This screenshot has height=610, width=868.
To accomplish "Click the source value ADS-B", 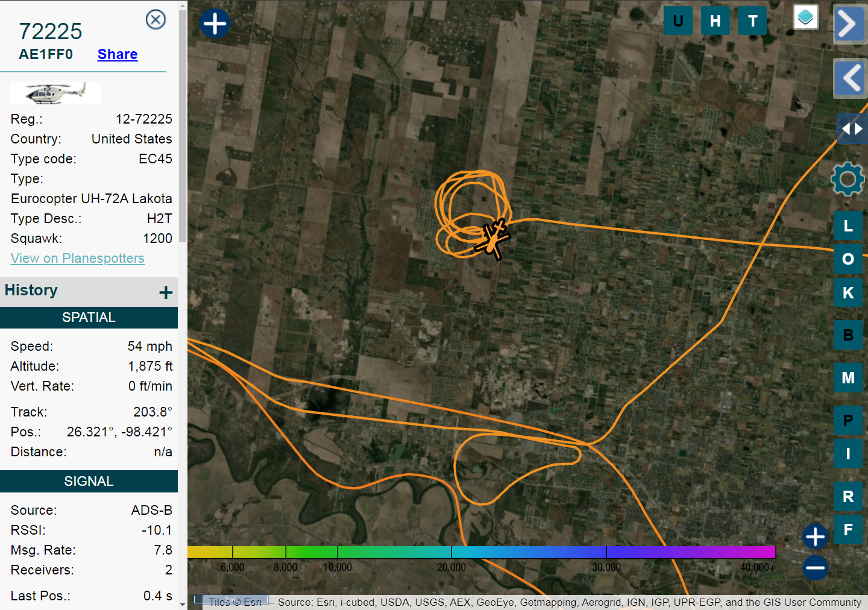I will point(152,510).
